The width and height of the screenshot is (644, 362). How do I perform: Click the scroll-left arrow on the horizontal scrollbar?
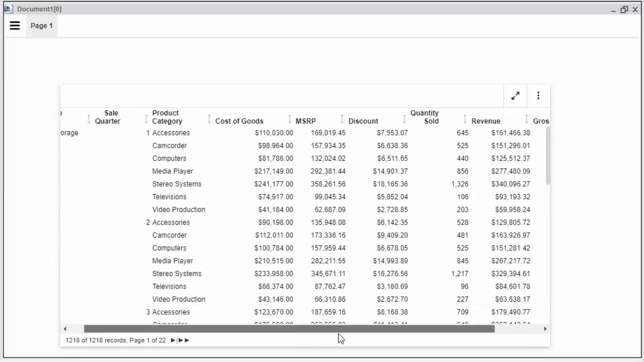[65, 329]
